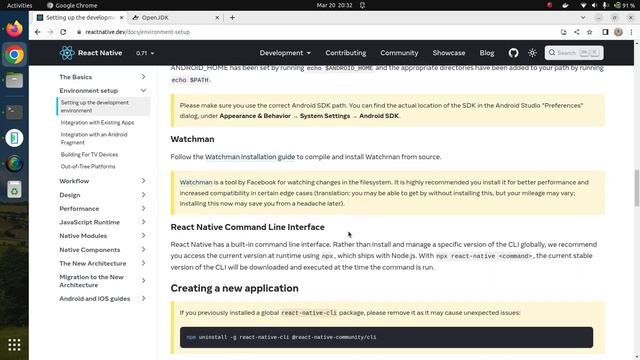Click the Watchman link in yellow note
Image resolution: width=640 pixels, height=360 pixels.
(196, 182)
